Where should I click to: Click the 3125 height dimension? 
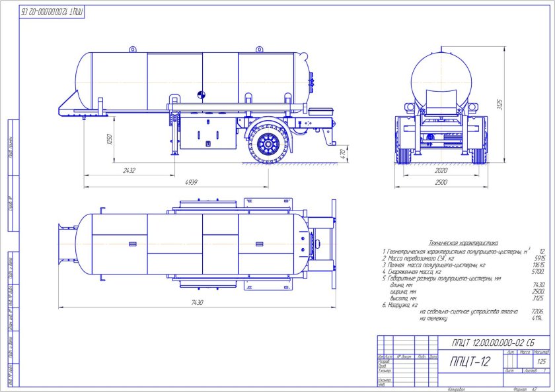[x=499, y=104]
